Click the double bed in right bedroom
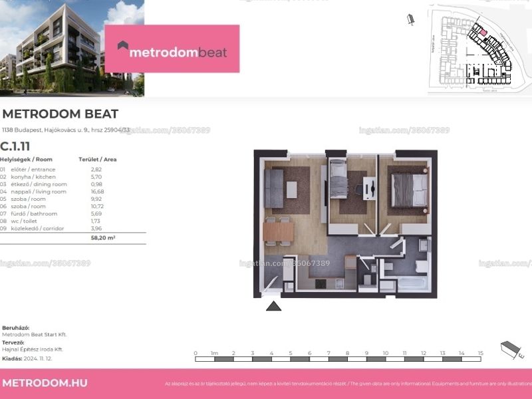This screenshot has height=399, width=532. (410, 190)
